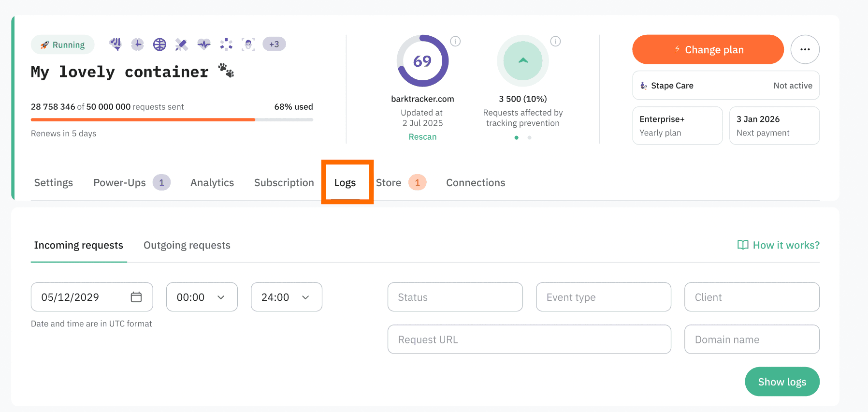Show the +3 additional power-ups
This screenshot has width=868, height=412.
tap(274, 44)
